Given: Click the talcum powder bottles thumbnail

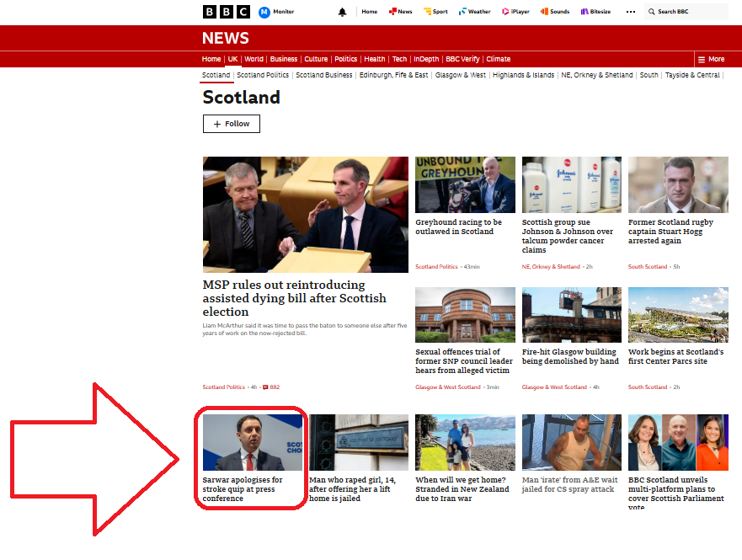Looking at the screenshot, I should coord(572,185).
